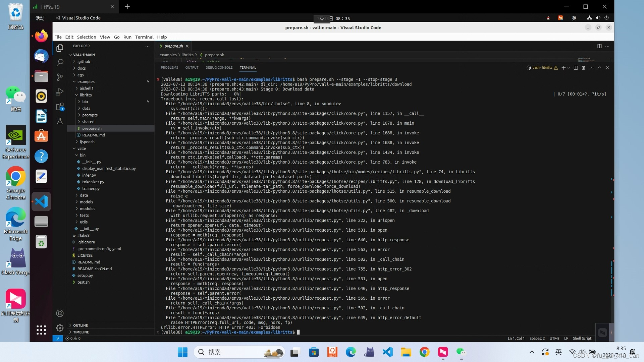The height and width of the screenshot is (362, 644).
Task: Change Spaces: 2 indentation setting
Action: 537,339
